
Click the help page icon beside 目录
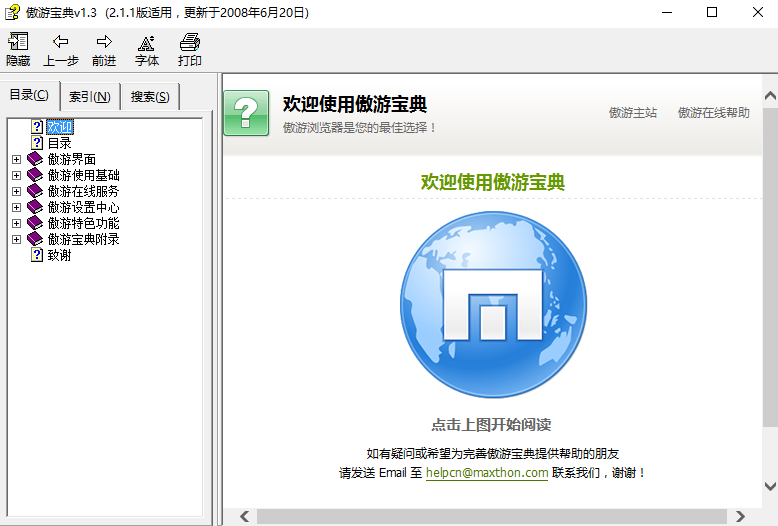point(37,143)
